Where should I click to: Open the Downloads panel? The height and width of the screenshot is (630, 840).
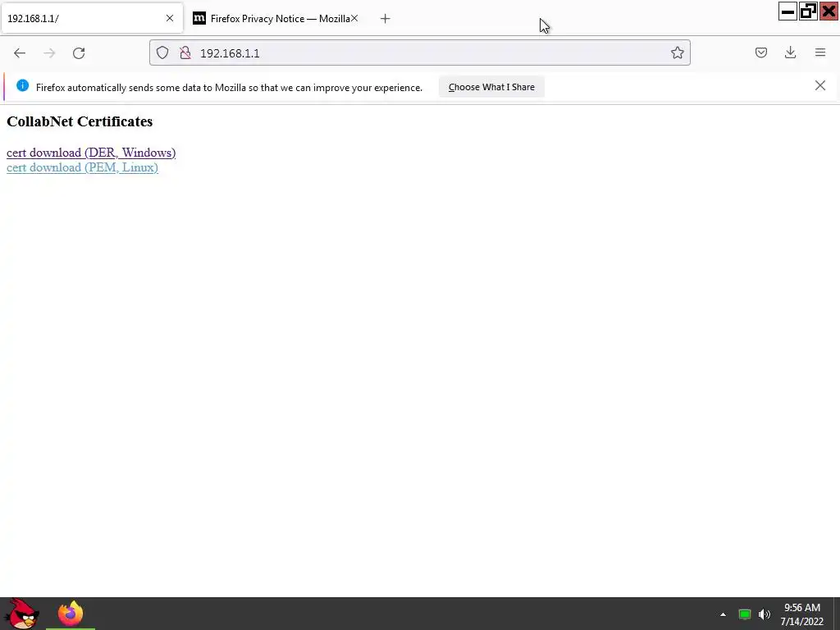[x=790, y=52]
